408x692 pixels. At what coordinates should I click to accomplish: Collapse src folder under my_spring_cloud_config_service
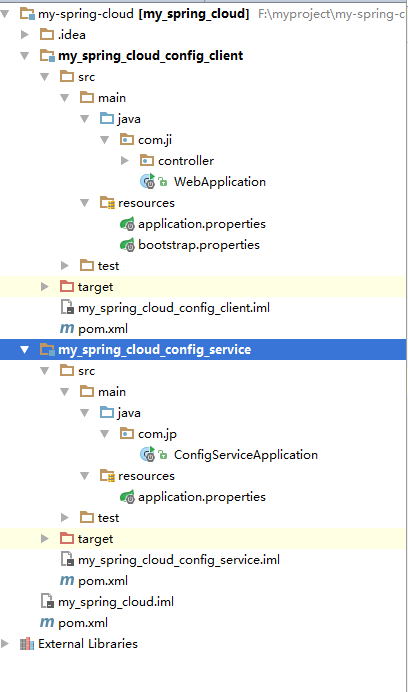(x=45, y=371)
